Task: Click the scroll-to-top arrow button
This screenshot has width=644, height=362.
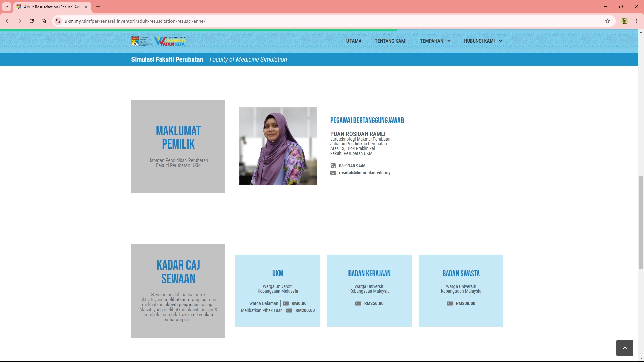Action: click(625, 348)
